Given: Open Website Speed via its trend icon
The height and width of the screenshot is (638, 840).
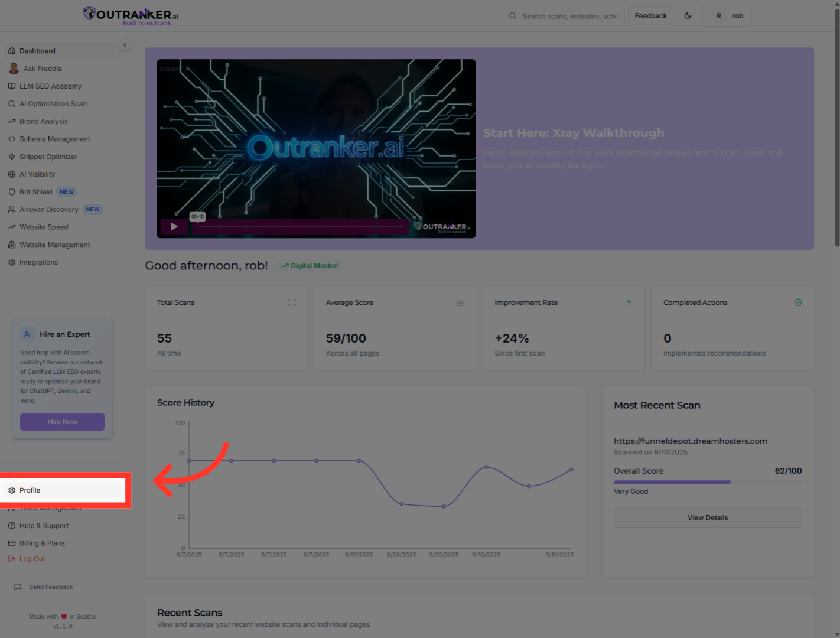Looking at the screenshot, I should (12, 227).
